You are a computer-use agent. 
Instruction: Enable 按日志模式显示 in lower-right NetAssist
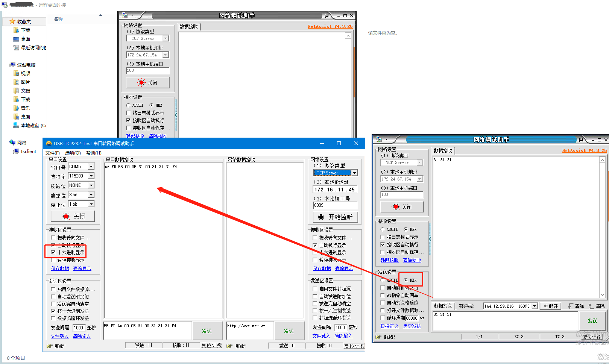tap(383, 237)
